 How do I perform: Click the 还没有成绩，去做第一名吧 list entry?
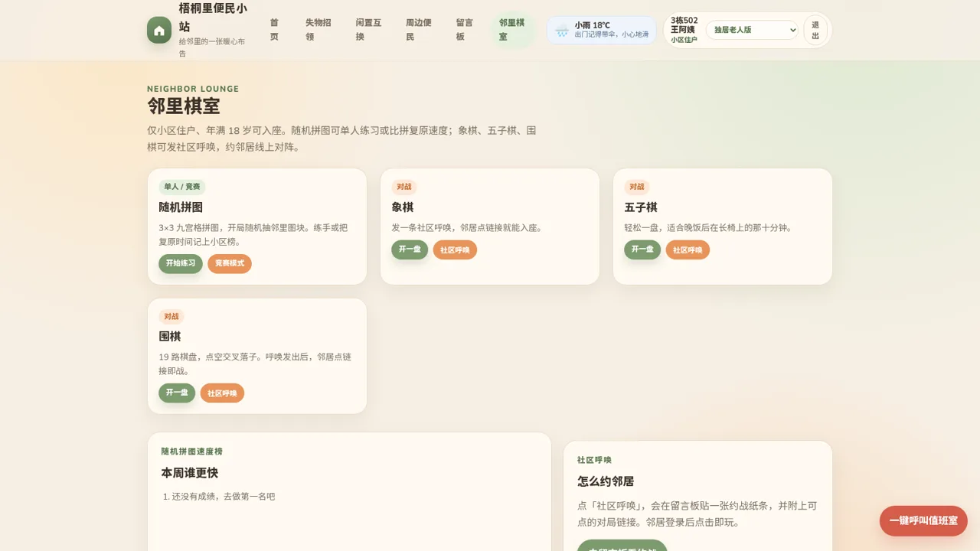pos(223,497)
